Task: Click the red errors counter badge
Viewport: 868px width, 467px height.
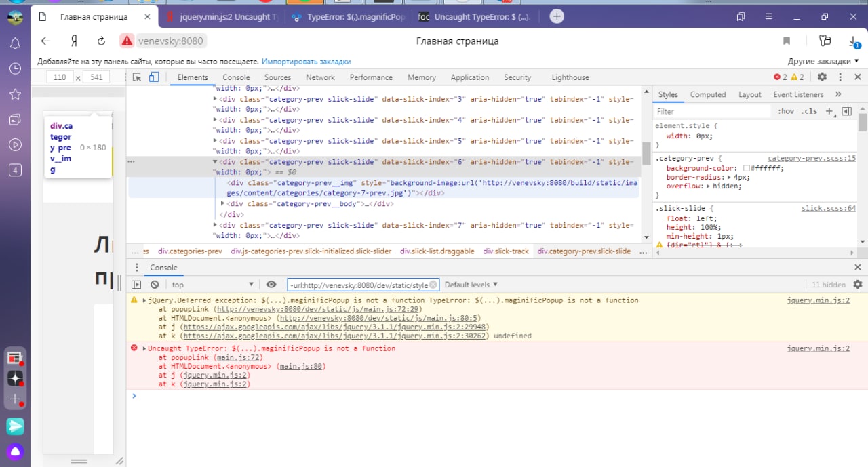Action: coord(781,77)
